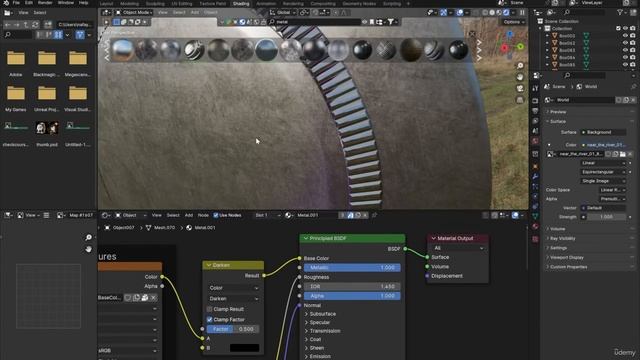Viewport: 640px width, 360px height.
Task: Switch to the Shading workspace tab
Action: click(241, 3)
